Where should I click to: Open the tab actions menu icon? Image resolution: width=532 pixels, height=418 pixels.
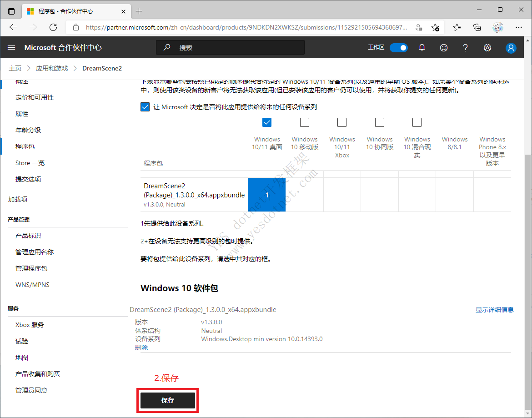11,11
